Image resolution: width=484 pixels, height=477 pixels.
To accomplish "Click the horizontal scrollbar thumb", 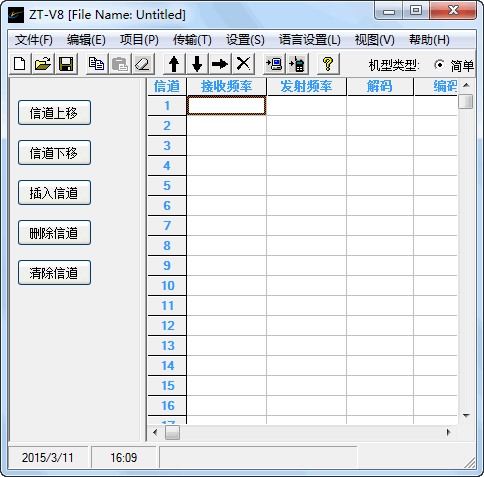I will (172, 432).
